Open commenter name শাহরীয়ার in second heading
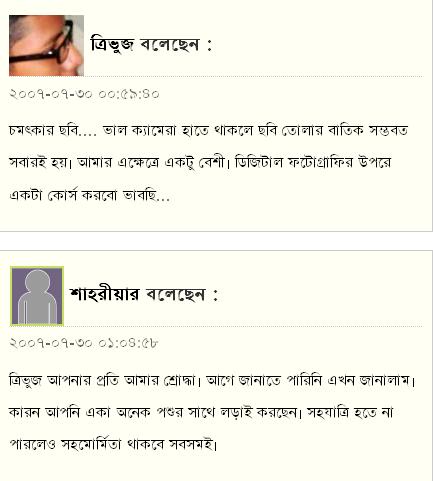This screenshot has width=433, height=481. coord(104,294)
